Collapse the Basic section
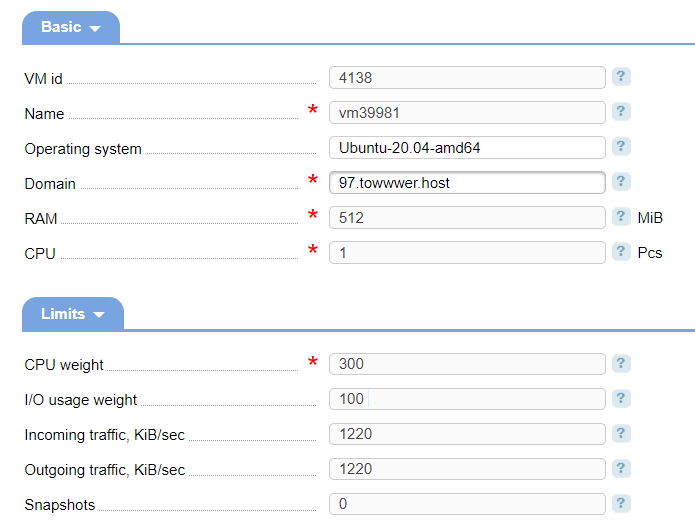The height and width of the screenshot is (532, 695). [x=71, y=28]
